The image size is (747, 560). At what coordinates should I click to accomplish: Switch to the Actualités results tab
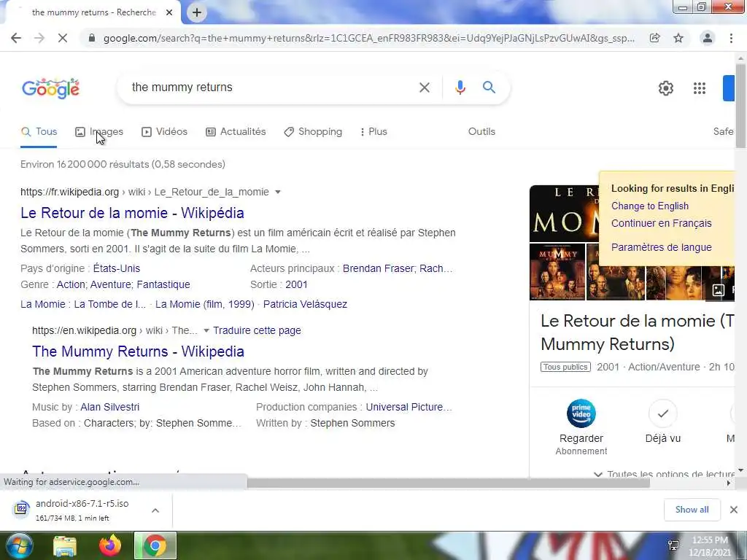[236, 132]
